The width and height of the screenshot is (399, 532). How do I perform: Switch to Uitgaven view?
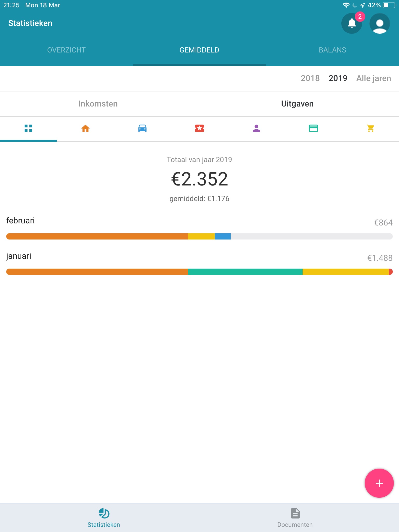(297, 104)
